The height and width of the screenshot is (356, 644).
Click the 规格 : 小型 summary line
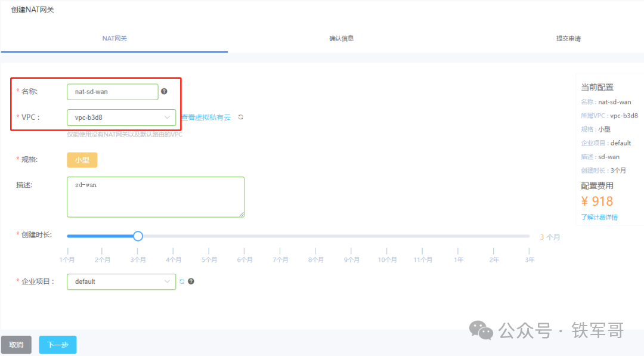596,129
